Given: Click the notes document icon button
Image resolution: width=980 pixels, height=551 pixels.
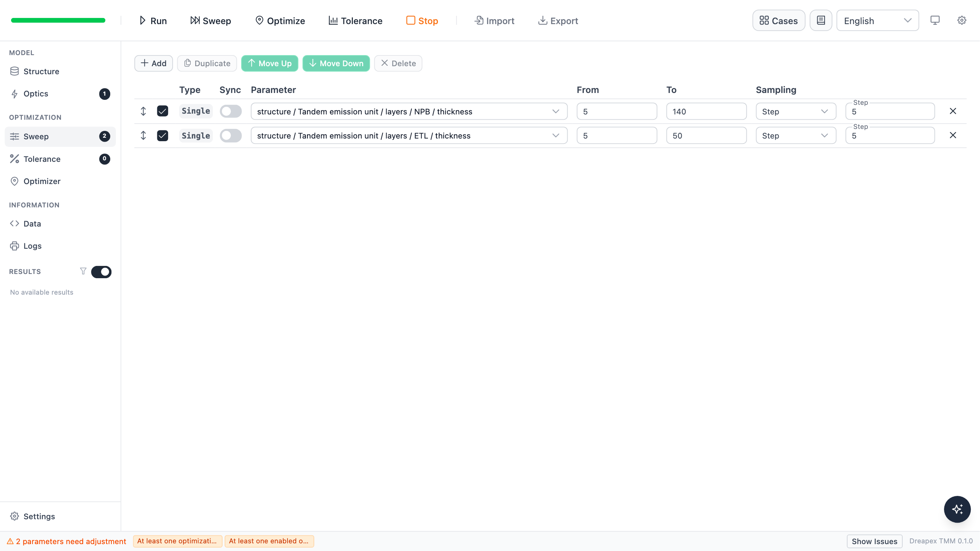Looking at the screenshot, I should click(821, 21).
